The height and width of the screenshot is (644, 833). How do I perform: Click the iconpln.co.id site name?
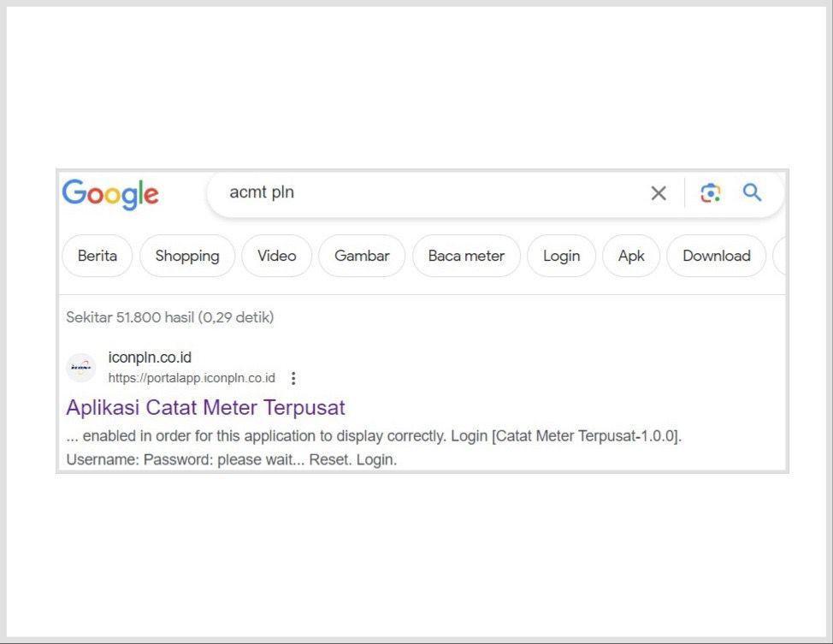point(150,357)
